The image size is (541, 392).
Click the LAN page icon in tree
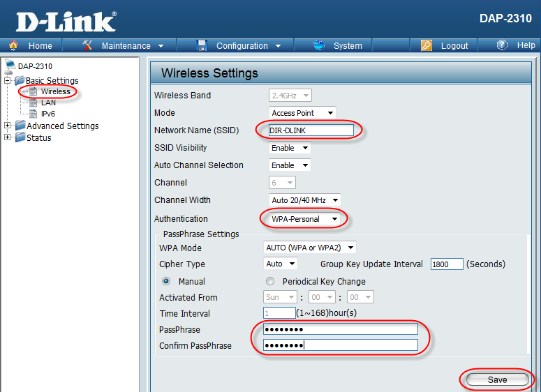click(x=33, y=103)
